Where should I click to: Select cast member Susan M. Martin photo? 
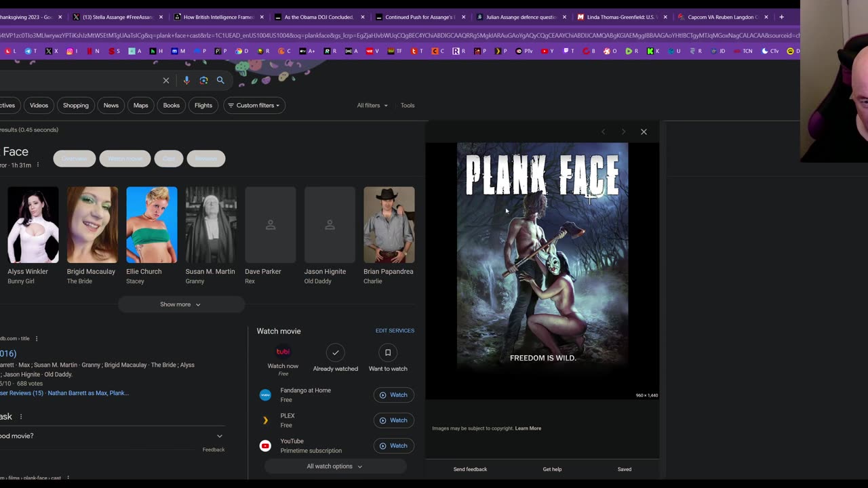(x=211, y=225)
